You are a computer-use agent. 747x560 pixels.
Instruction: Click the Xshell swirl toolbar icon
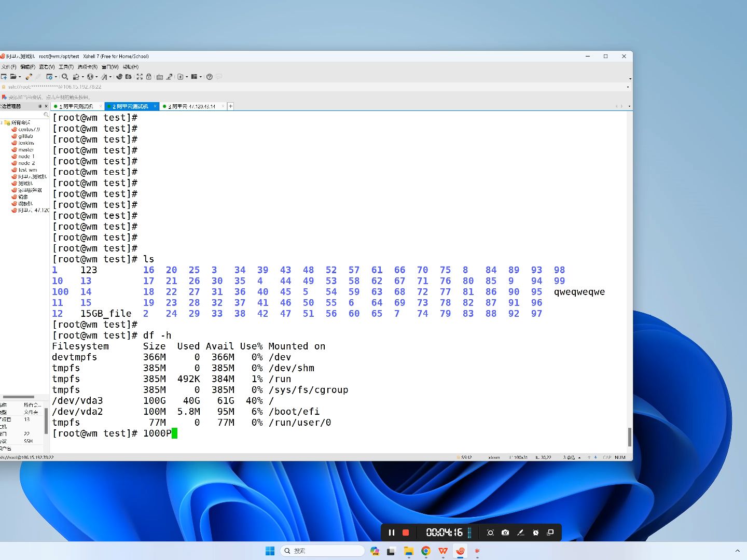click(119, 77)
